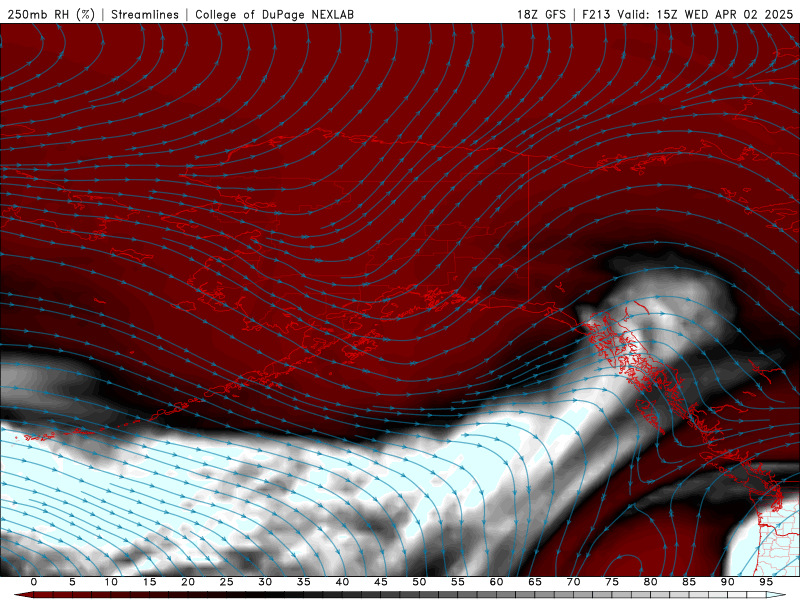
Task: Click the "45" humidity scale label
Action: coord(381,582)
